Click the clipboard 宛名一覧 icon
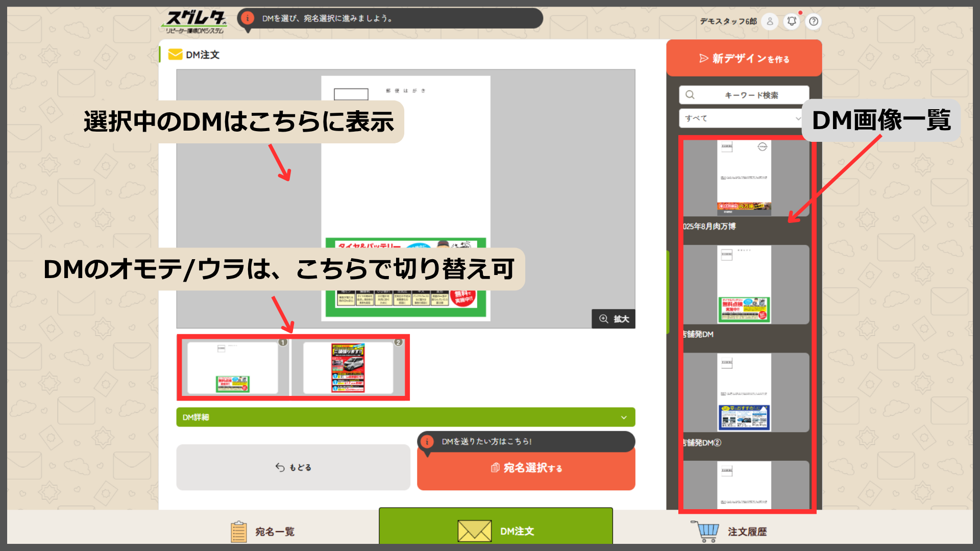 [x=238, y=532]
